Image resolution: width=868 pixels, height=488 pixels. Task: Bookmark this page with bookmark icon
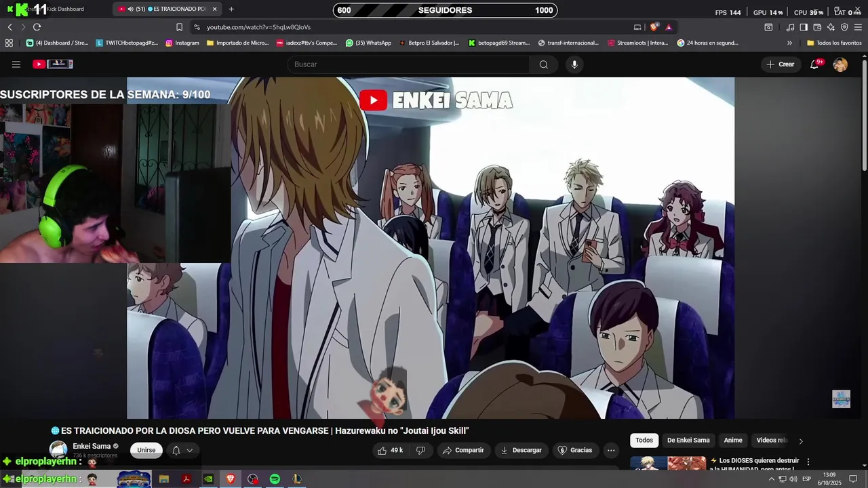179,27
